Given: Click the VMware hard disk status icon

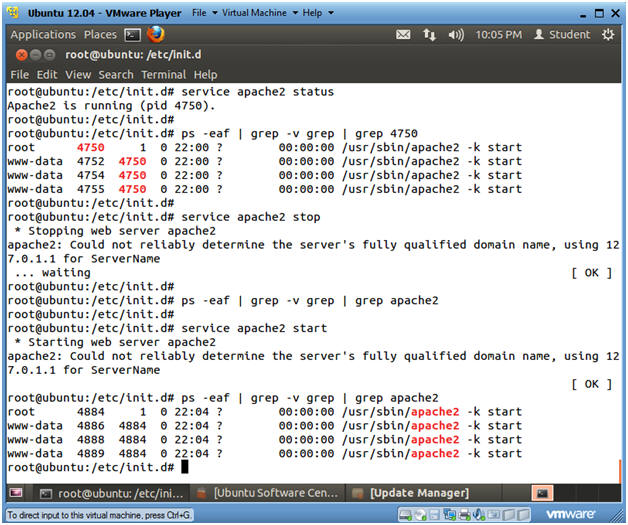Looking at the screenshot, I should click(405, 515).
